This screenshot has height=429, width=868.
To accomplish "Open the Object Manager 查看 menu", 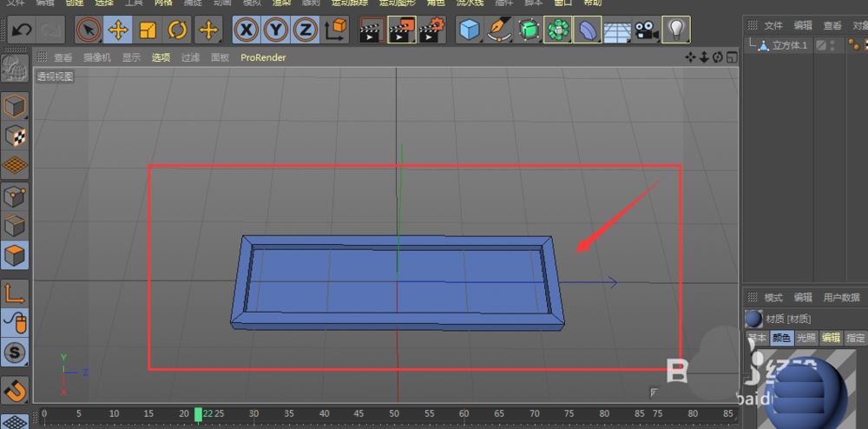I will (832, 25).
